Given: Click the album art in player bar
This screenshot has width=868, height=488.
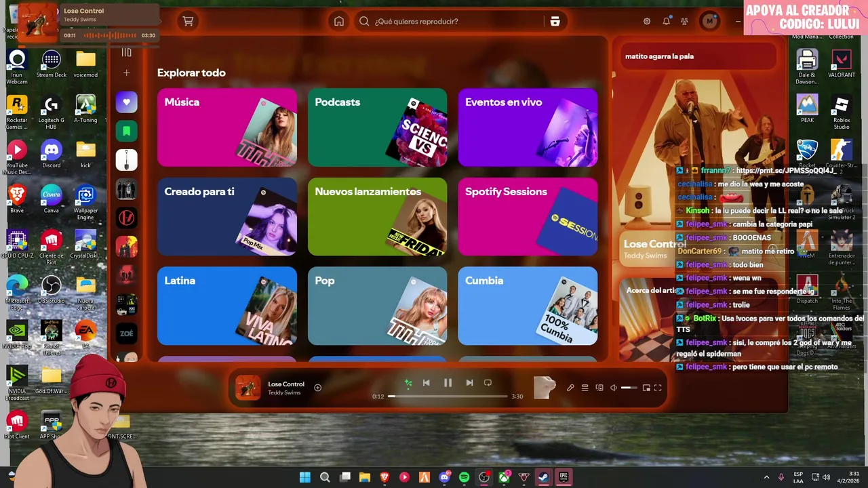Looking at the screenshot, I should (x=248, y=388).
